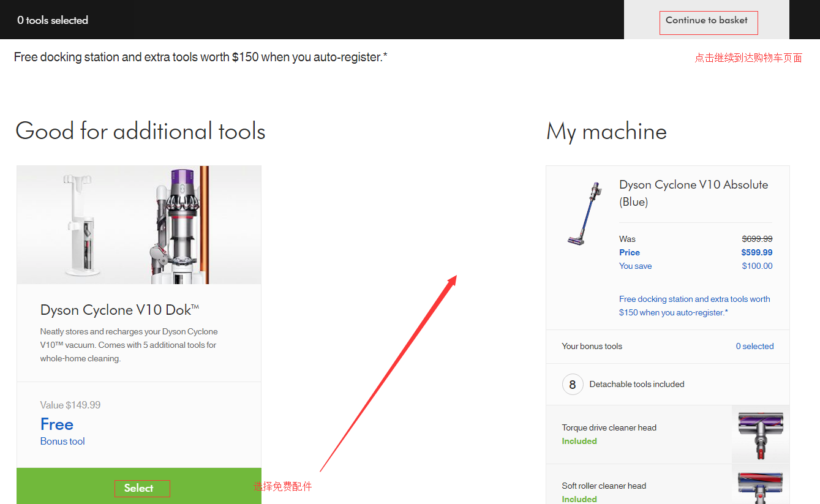Viewport: 820px width, 504px height.
Task: Open the Dyson Cyclone V10 Dok product image
Action: click(x=139, y=225)
